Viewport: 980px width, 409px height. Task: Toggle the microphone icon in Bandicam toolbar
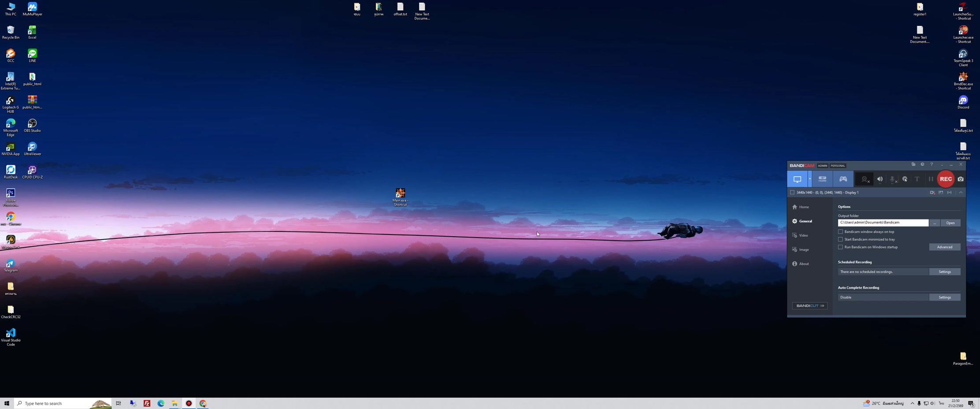(x=892, y=179)
